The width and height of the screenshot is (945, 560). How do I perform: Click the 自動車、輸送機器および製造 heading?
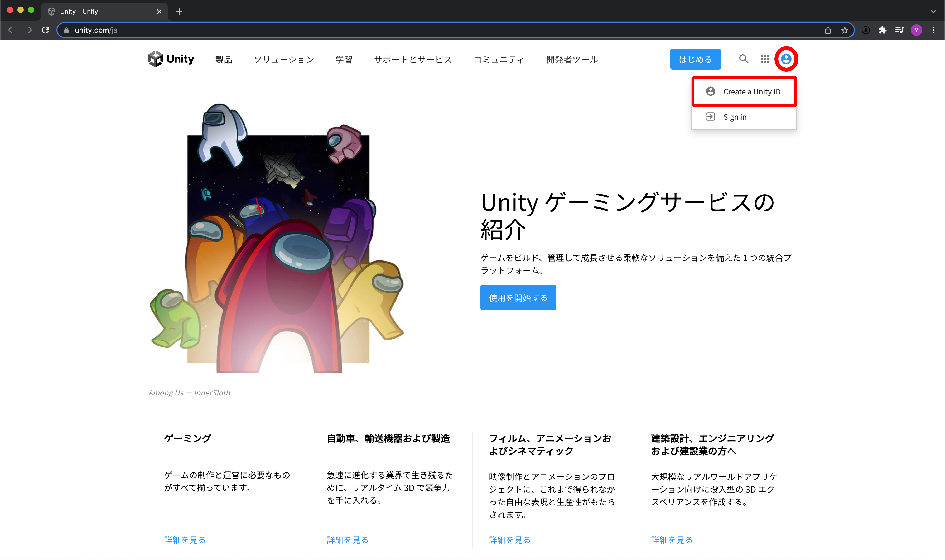click(388, 438)
